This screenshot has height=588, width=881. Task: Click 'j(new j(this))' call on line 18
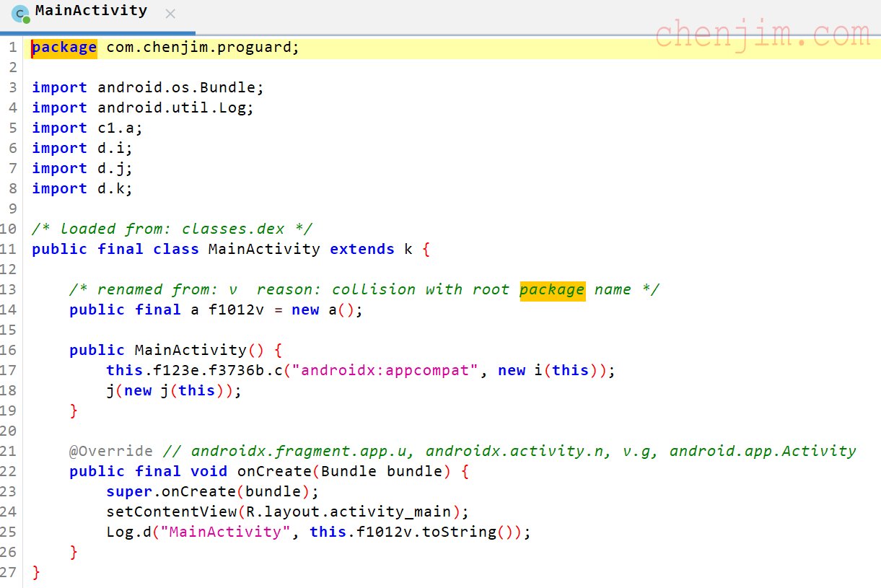tap(172, 391)
